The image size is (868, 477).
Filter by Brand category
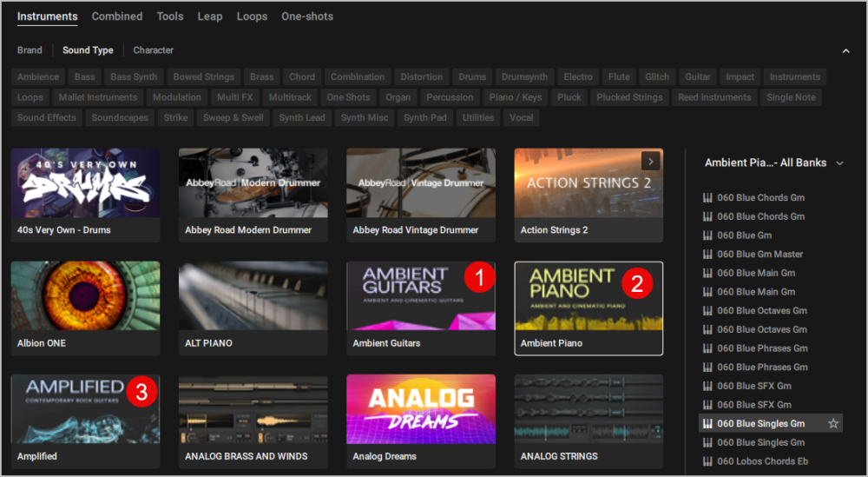[x=30, y=50]
